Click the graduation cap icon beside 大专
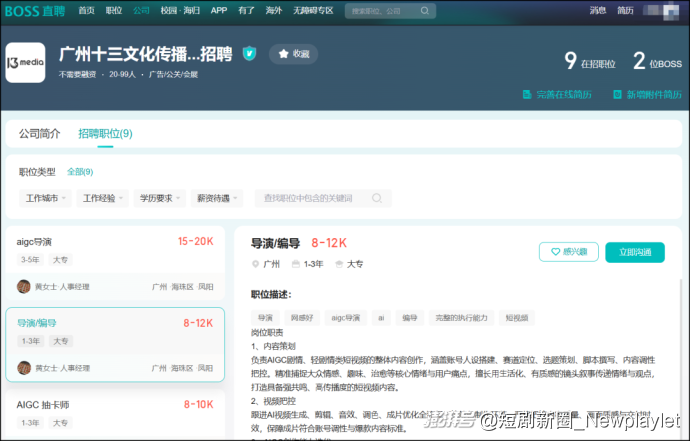The width and height of the screenshot is (690, 441). click(x=339, y=264)
